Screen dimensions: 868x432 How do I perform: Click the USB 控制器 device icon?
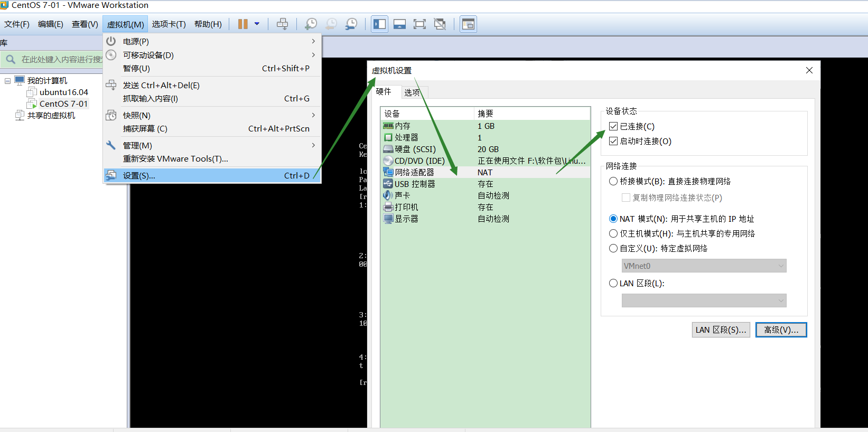388,184
